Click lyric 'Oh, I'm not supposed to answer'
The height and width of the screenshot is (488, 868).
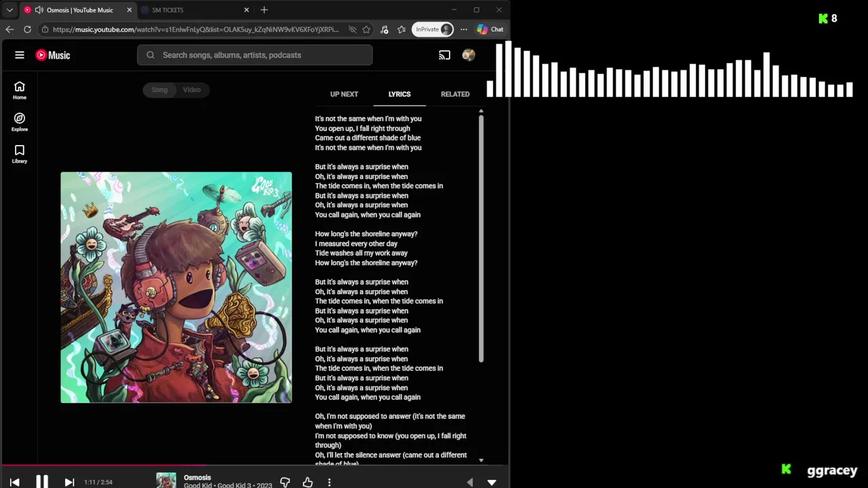(362, 416)
